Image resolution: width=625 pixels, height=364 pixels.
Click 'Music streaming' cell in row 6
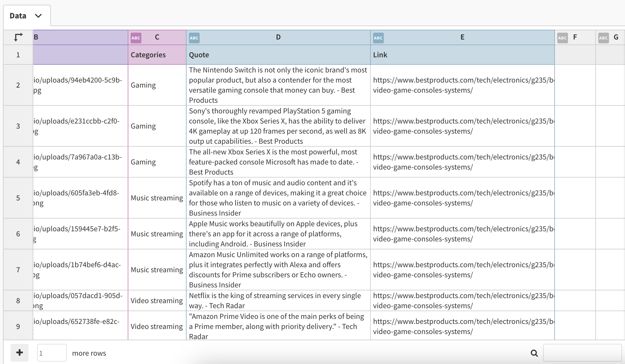coord(157,234)
